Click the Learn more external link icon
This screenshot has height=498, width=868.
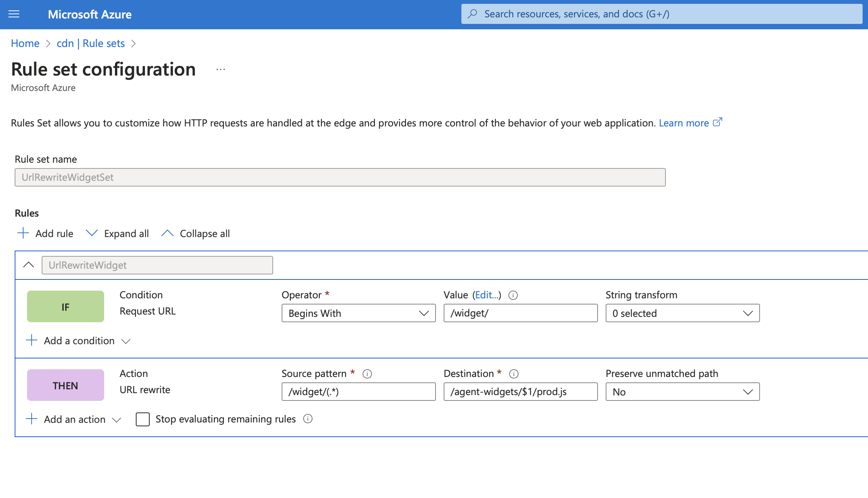click(717, 122)
